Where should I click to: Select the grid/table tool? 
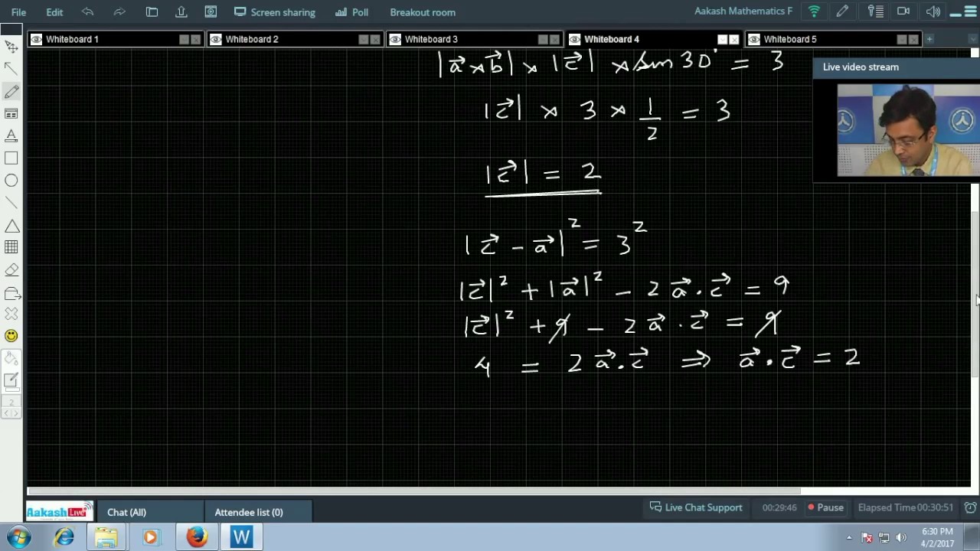11,247
